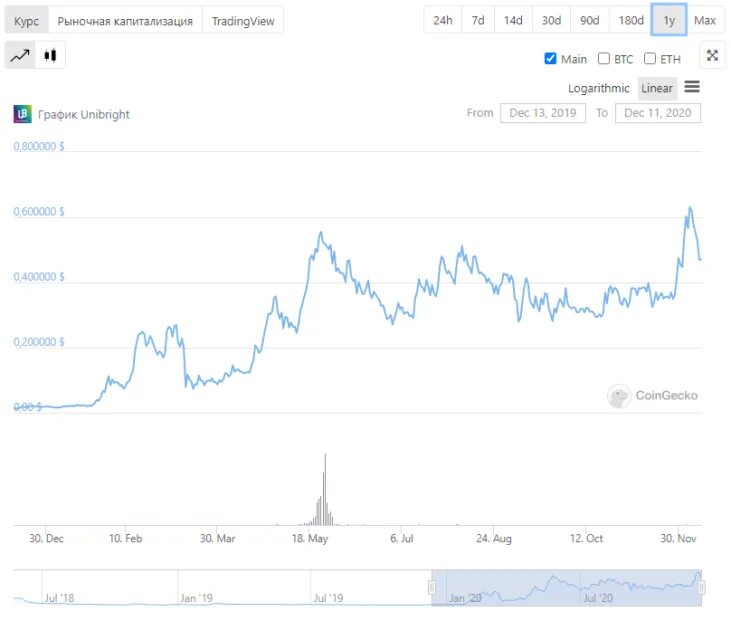
Task: Enable the BTC comparison checkbox
Action: pos(604,58)
